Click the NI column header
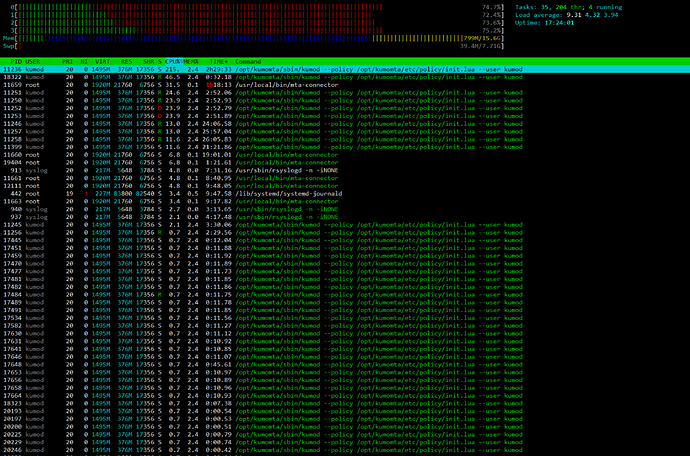690x456 pixels. pos(84,62)
